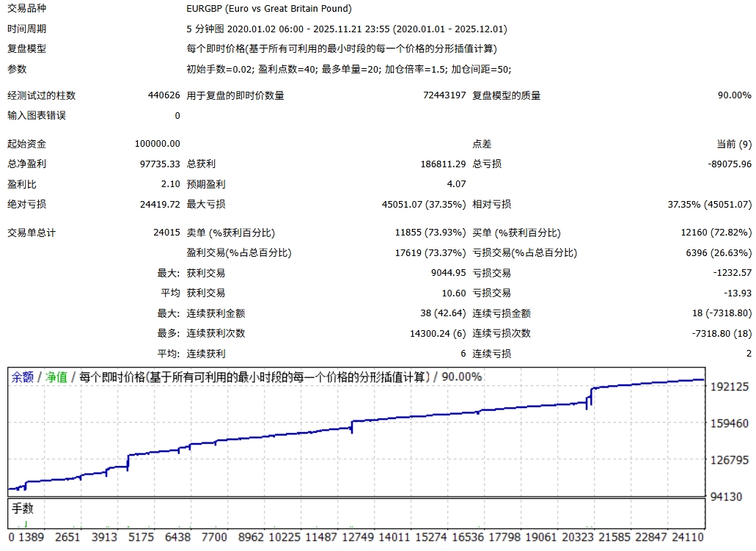
Task: Click the 总净盈利 value 97735.33
Action: 160,164
